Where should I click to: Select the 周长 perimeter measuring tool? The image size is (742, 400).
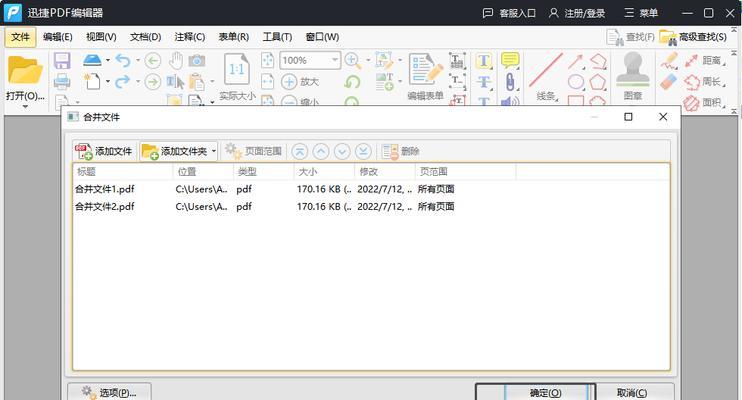704,81
